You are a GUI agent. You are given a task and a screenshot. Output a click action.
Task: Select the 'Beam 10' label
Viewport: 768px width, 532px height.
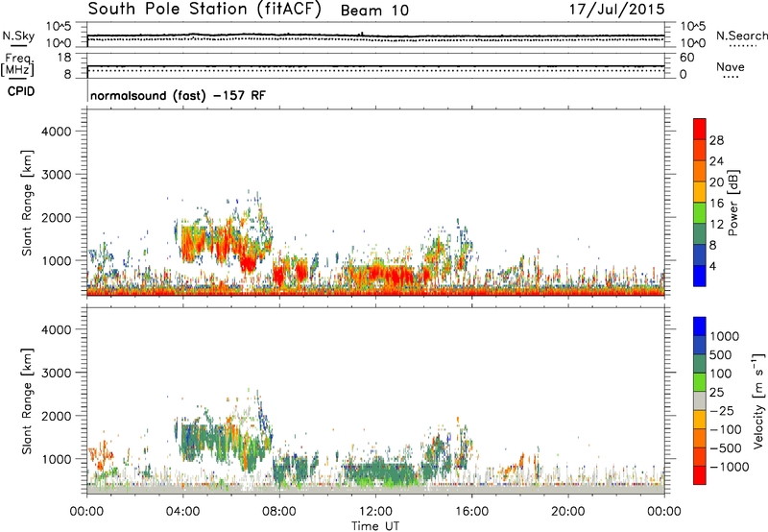point(374,11)
